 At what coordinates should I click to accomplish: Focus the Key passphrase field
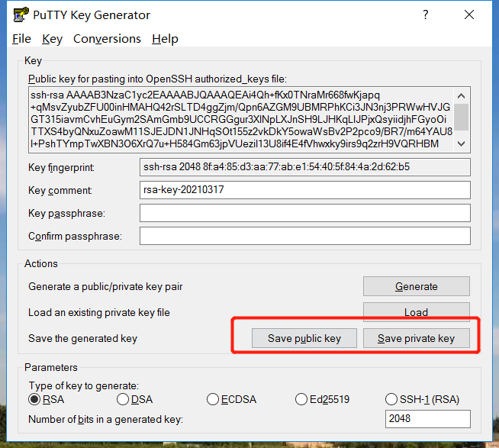305,213
